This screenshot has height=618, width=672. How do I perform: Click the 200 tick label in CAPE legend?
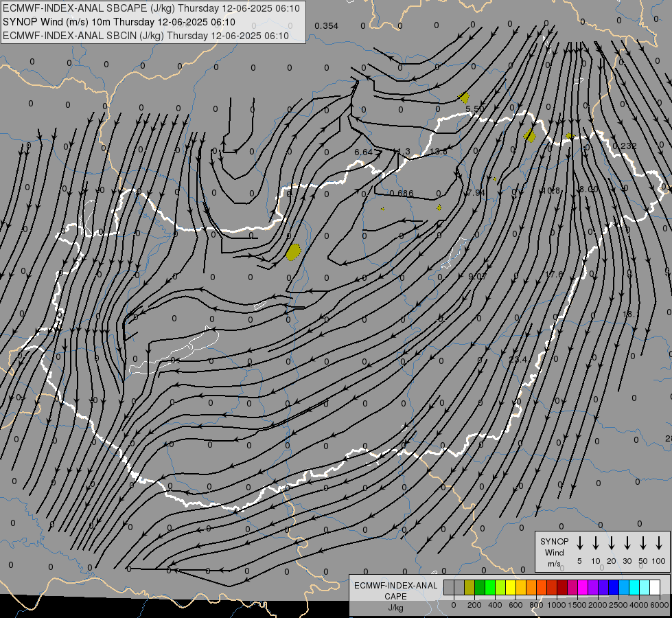click(x=474, y=605)
